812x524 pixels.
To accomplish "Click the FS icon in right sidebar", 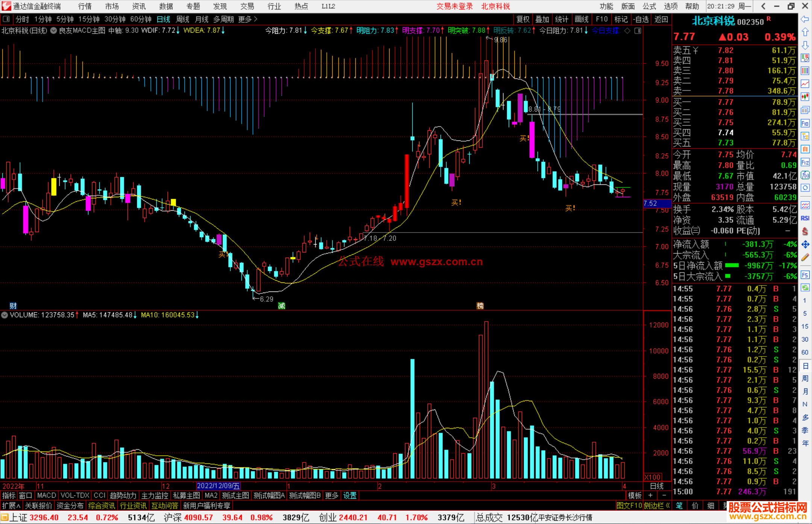I will click(805, 275).
